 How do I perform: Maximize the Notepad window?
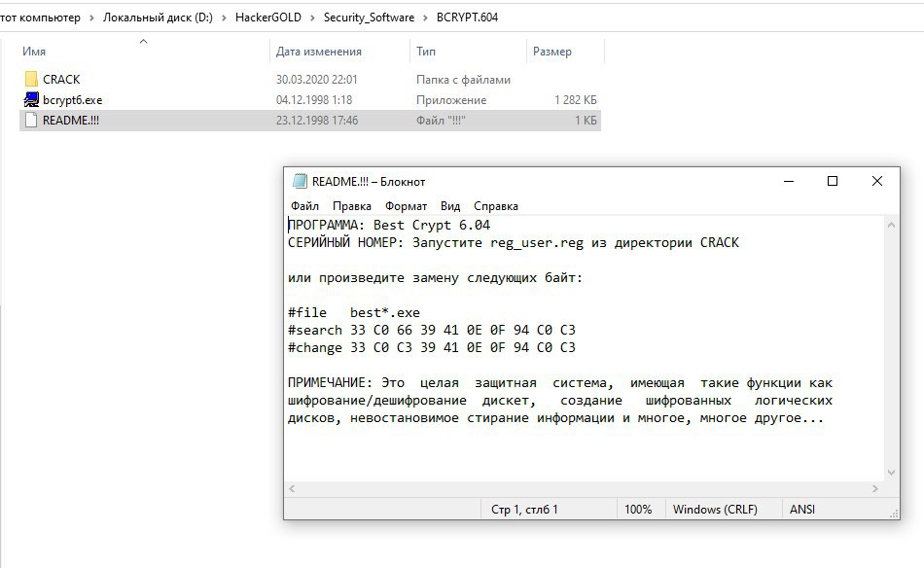(x=833, y=181)
